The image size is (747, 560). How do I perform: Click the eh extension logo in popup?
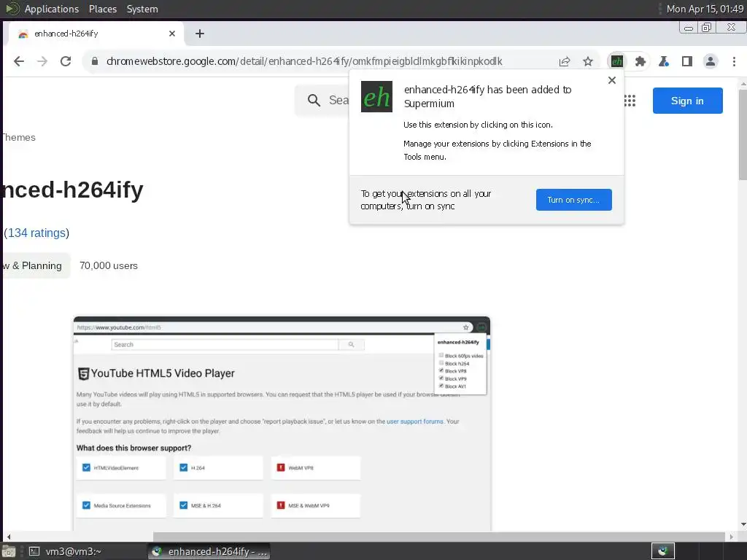click(x=376, y=97)
